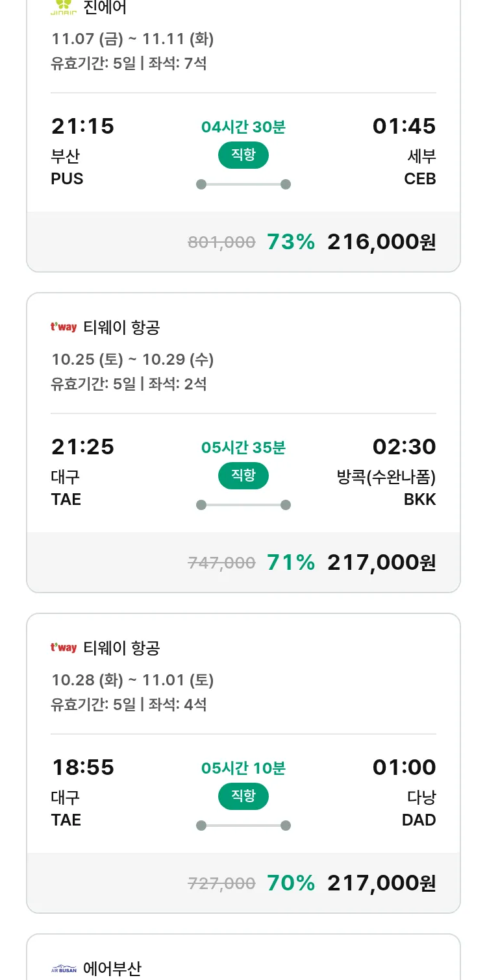
Task: Click t'way logo on the Bangkok flight card
Action: [x=64, y=327]
